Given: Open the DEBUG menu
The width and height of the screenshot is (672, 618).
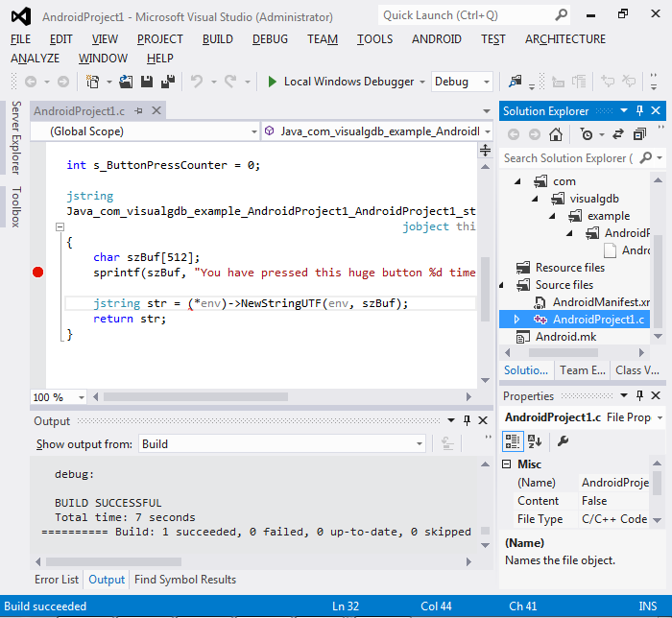Looking at the screenshot, I should [x=270, y=39].
